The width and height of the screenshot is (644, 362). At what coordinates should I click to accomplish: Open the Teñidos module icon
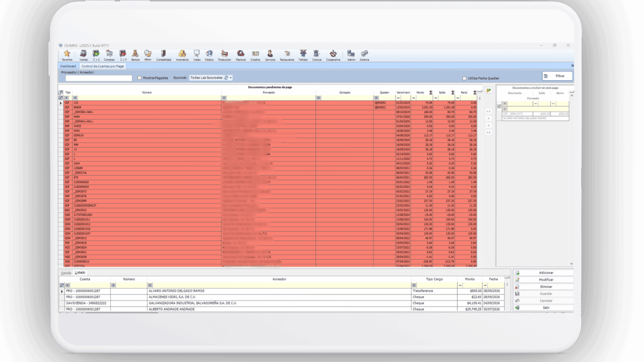point(303,55)
